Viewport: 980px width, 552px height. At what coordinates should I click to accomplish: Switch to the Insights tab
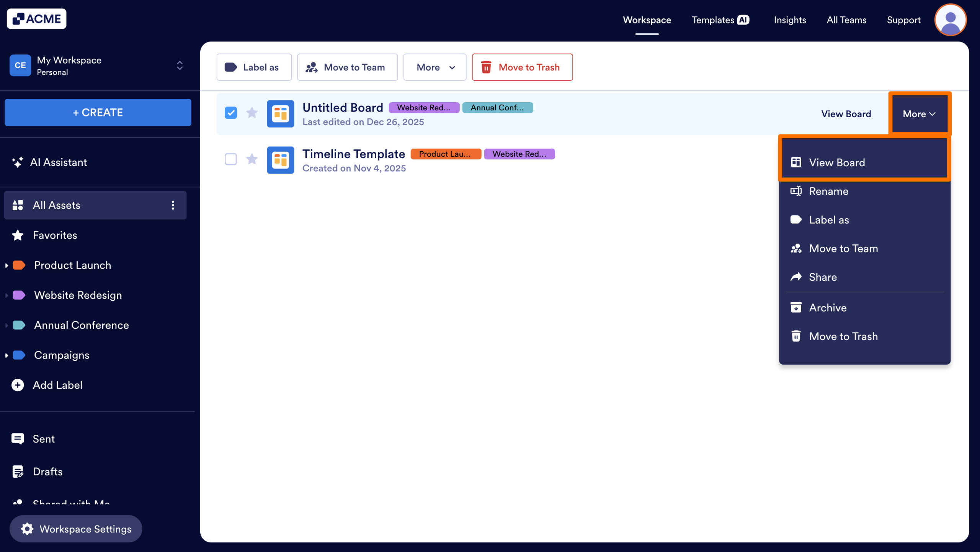pyautogui.click(x=790, y=20)
